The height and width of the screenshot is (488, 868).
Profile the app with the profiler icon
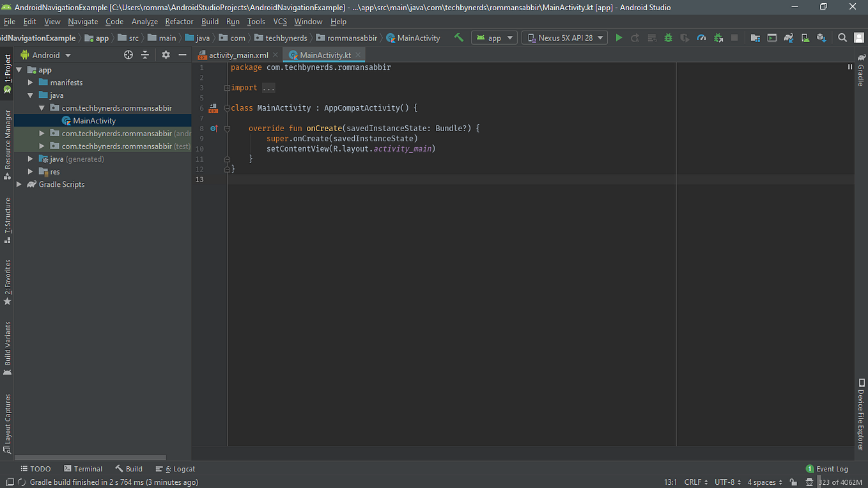click(701, 38)
